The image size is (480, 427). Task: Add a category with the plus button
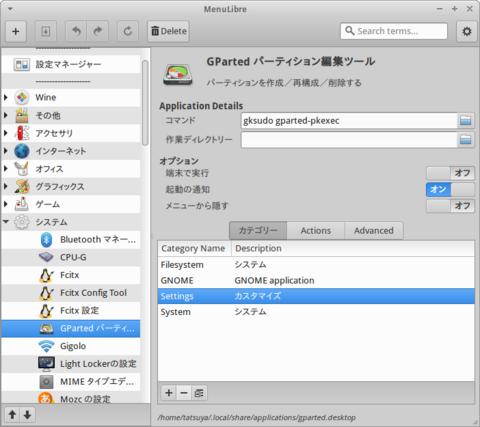pyautogui.click(x=169, y=393)
